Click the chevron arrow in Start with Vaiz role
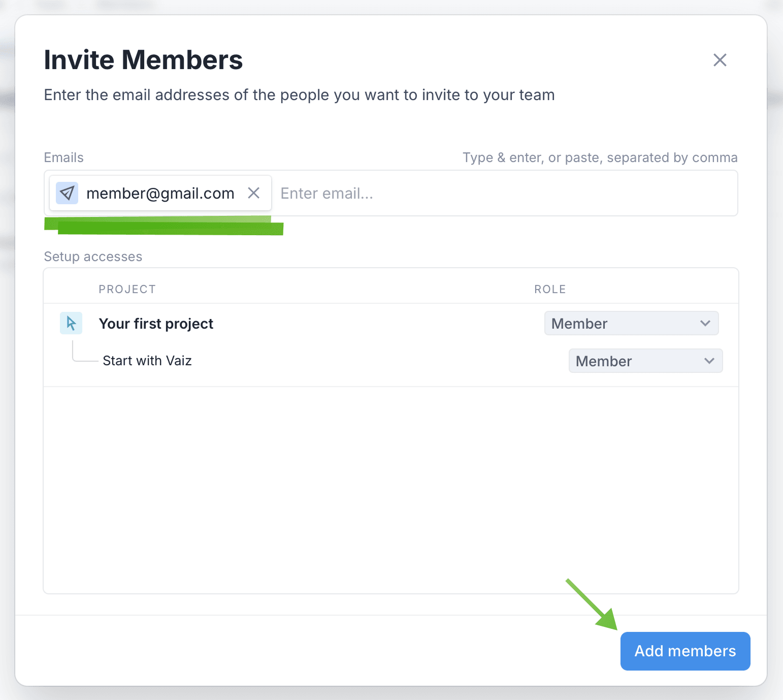The height and width of the screenshot is (700, 783). tap(709, 361)
